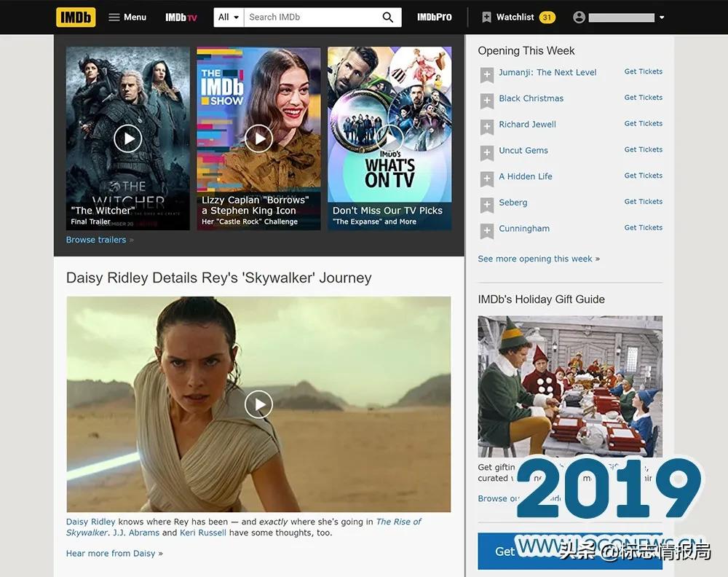Expand the All search category dropdown
Image resolution: width=728 pixels, height=577 pixels.
point(229,17)
